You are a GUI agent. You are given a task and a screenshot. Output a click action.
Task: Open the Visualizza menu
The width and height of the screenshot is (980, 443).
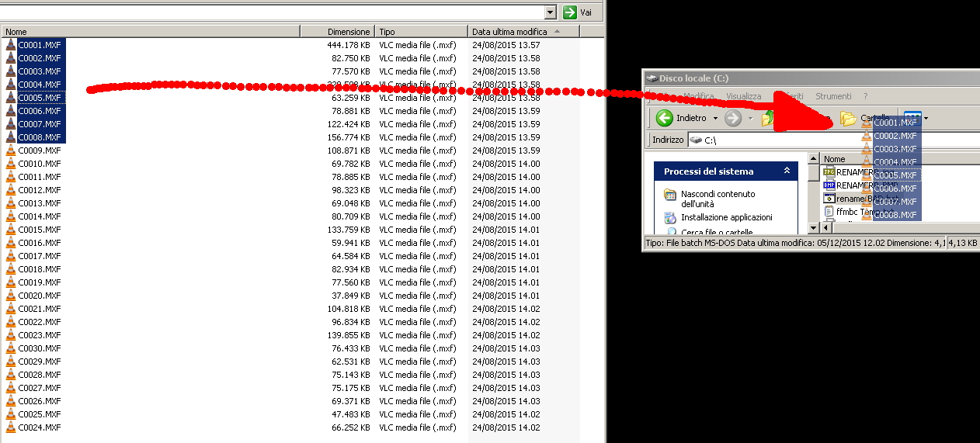tap(743, 96)
